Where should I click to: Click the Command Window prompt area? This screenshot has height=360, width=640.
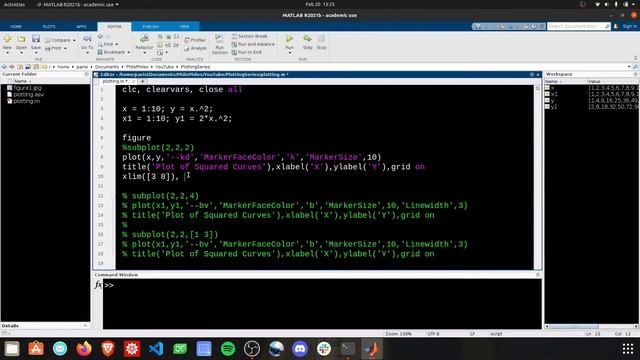322,304
